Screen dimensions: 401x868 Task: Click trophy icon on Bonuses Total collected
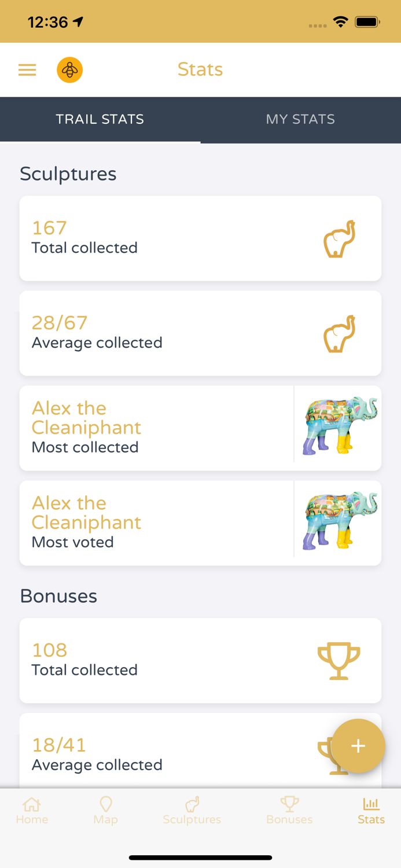339,660
